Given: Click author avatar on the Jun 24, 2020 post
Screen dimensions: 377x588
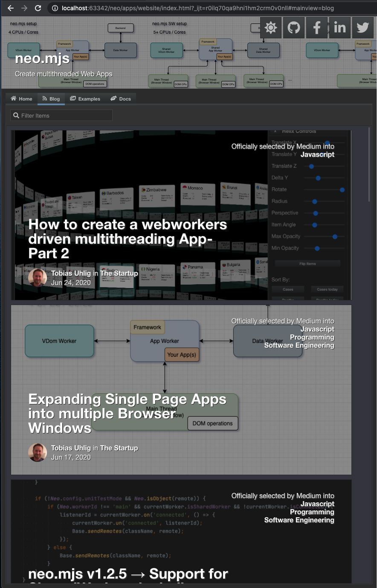Looking at the screenshot, I should (x=38, y=278).
